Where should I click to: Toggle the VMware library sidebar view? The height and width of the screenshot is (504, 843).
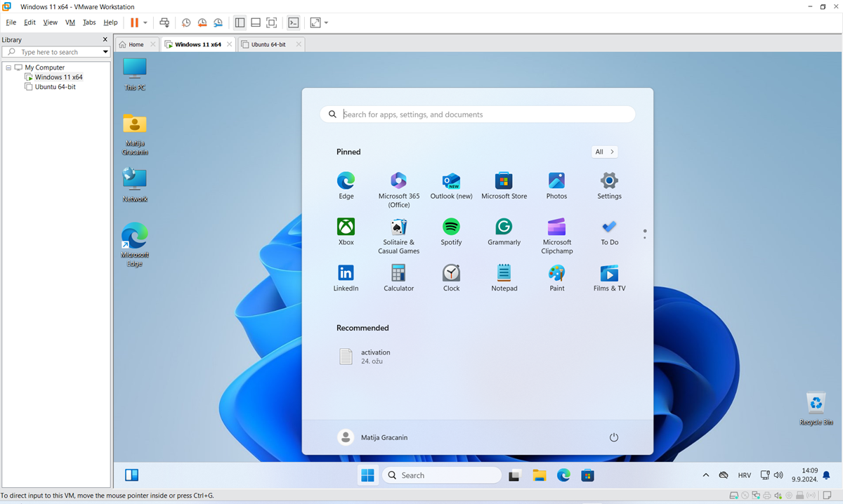click(240, 22)
